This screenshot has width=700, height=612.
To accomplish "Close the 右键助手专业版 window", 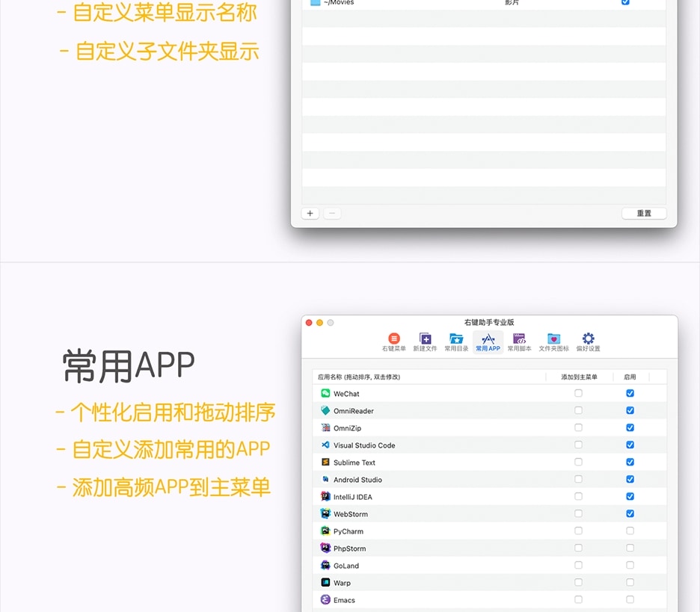I will pos(308,323).
